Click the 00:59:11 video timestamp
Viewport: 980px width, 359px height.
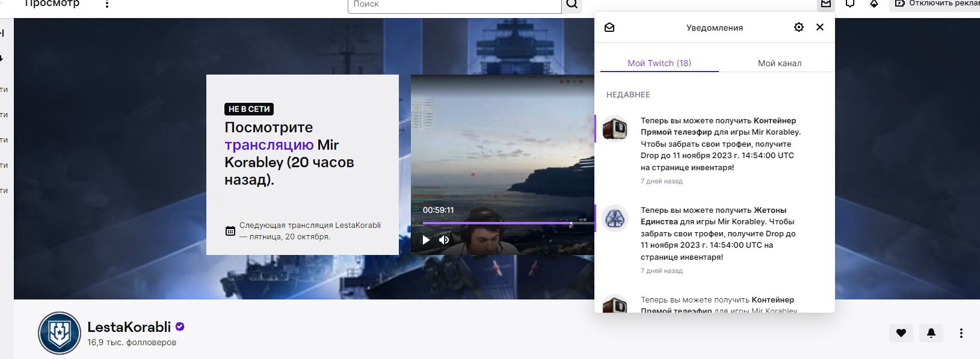pyautogui.click(x=439, y=210)
